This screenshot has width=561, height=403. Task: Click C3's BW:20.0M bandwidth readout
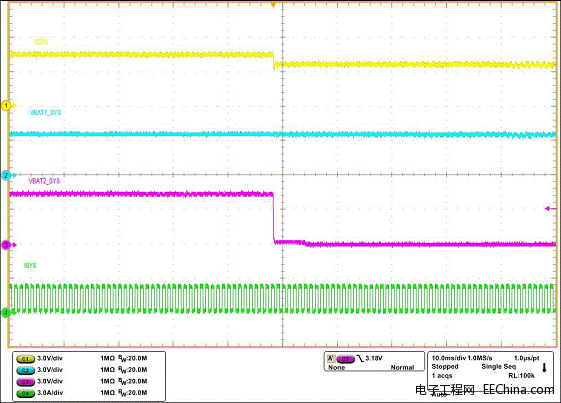(133, 382)
